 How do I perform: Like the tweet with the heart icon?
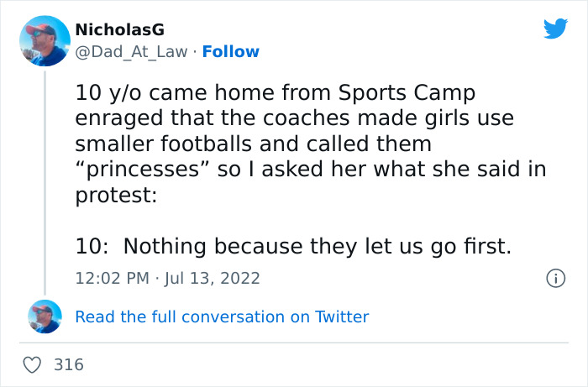(x=34, y=364)
